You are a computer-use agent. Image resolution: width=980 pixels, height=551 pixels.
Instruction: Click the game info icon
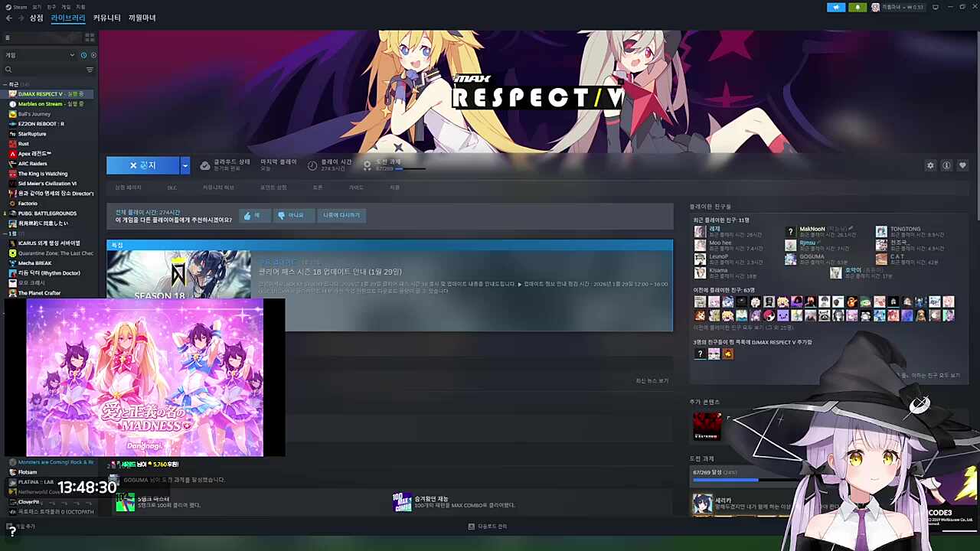tap(946, 165)
